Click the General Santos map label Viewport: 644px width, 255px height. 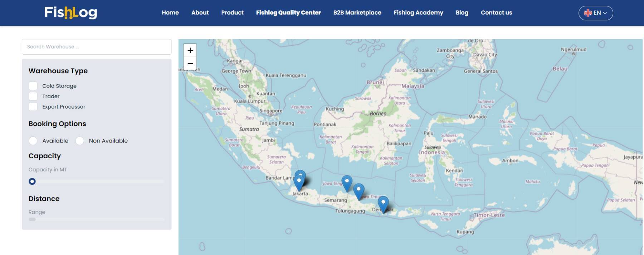[x=480, y=71]
